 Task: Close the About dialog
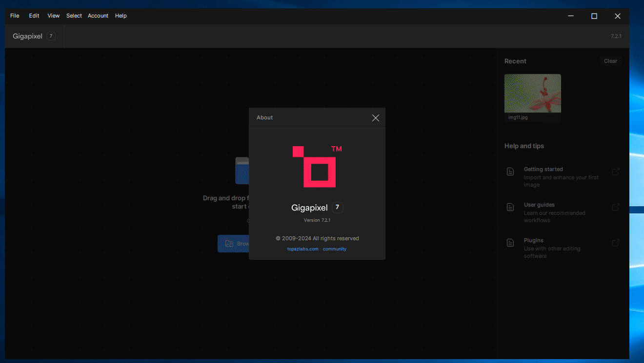point(376,118)
